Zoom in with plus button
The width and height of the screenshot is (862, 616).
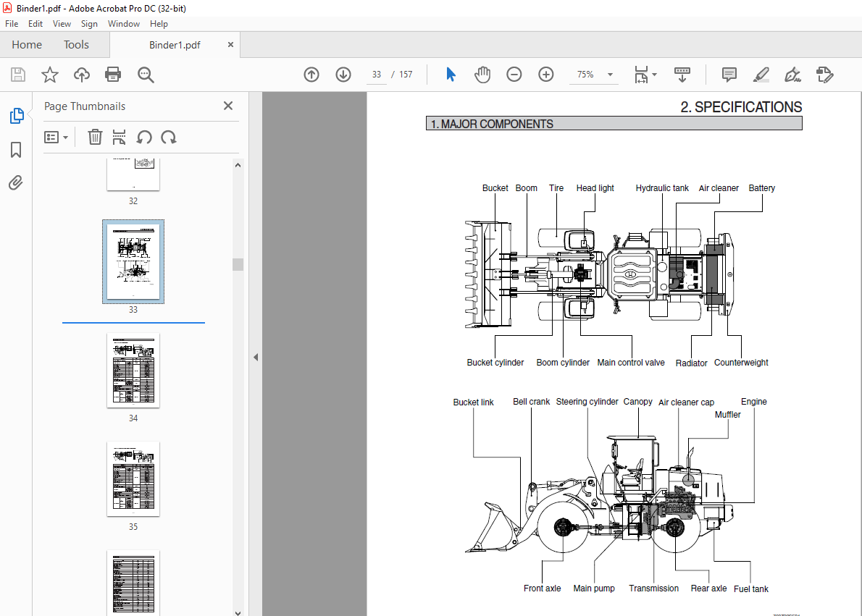click(x=546, y=74)
